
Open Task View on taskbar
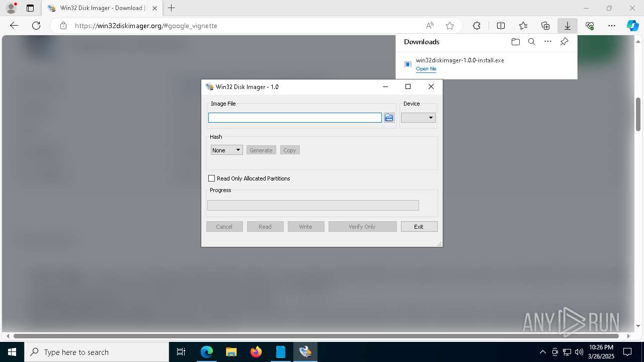(181, 352)
